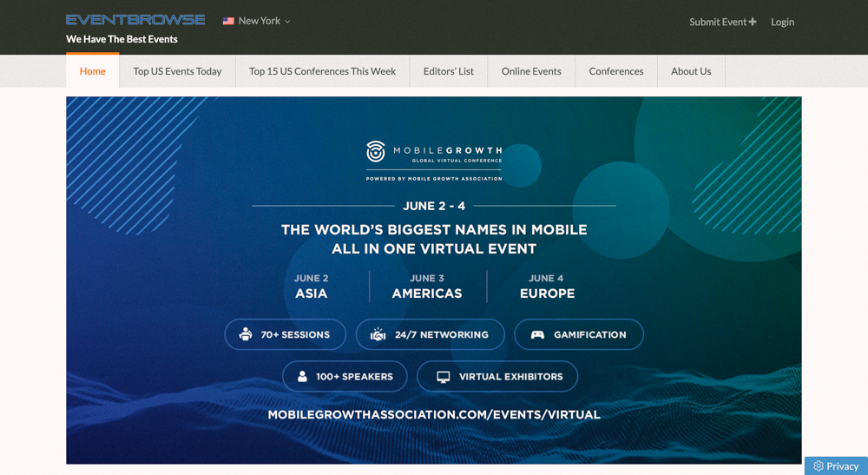
Task: Click the EUROPE region label
Action: [x=547, y=294]
